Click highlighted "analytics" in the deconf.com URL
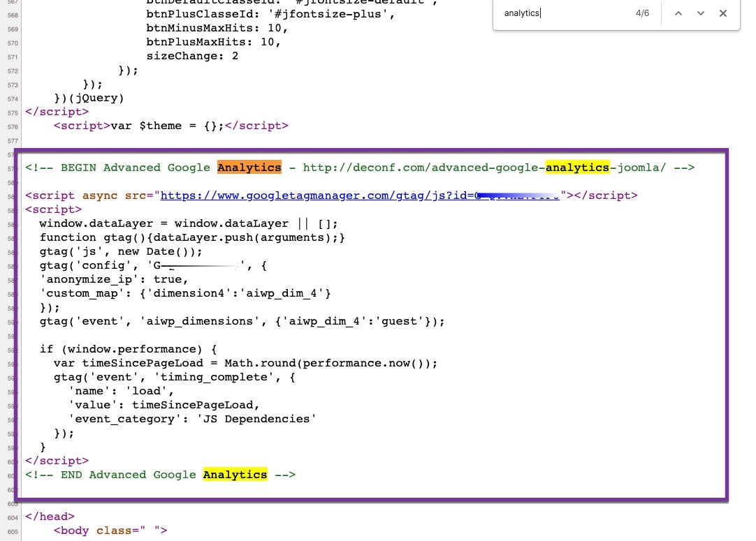Viewport: 756px width, 541px height. [577, 168]
